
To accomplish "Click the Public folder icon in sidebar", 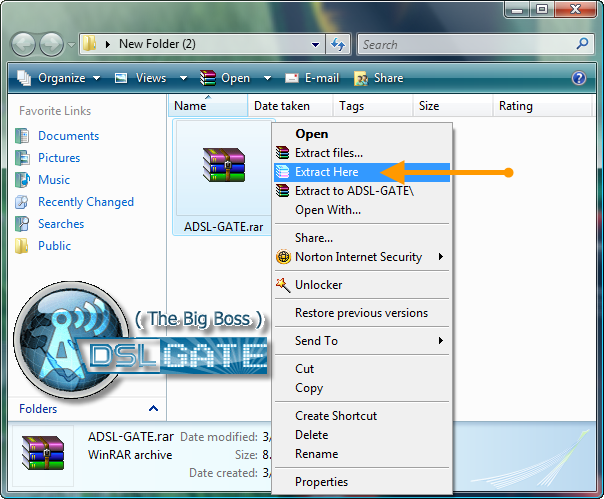I will coord(22,246).
